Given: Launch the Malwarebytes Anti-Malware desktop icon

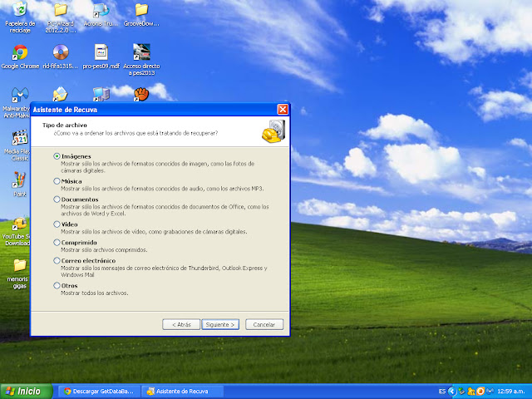Looking at the screenshot, I should pyautogui.click(x=20, y=95).
